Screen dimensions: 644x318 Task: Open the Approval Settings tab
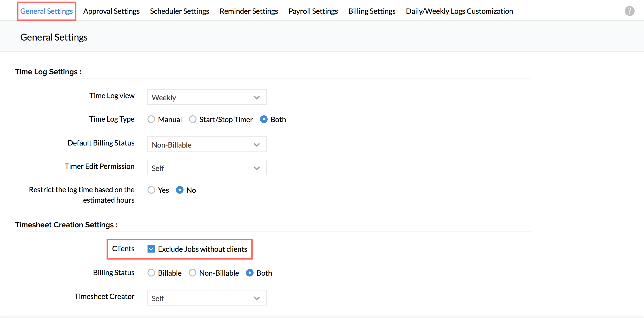[x=111, y=11]
